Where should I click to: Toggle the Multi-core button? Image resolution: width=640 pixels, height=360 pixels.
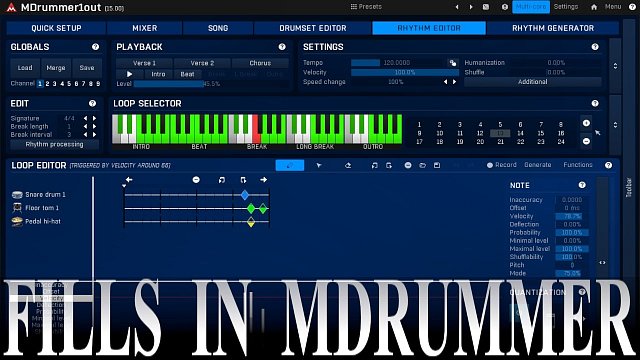tap(531, 7)
